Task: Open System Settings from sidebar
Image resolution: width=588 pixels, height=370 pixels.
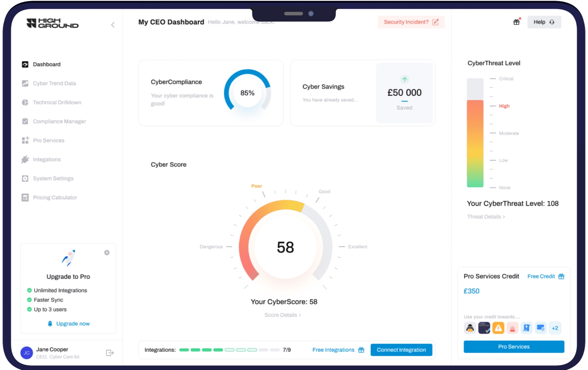Action: point(53,178)
